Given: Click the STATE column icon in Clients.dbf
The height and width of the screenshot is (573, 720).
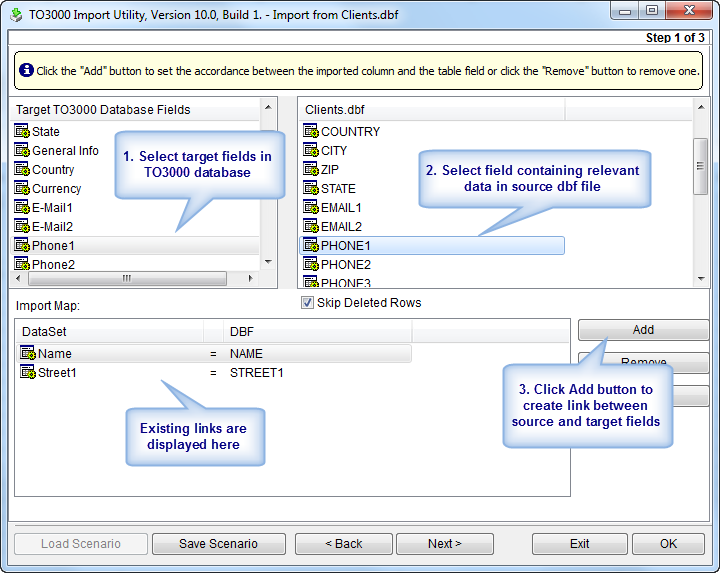Looking at the screenshot, I should pos(311,188).
